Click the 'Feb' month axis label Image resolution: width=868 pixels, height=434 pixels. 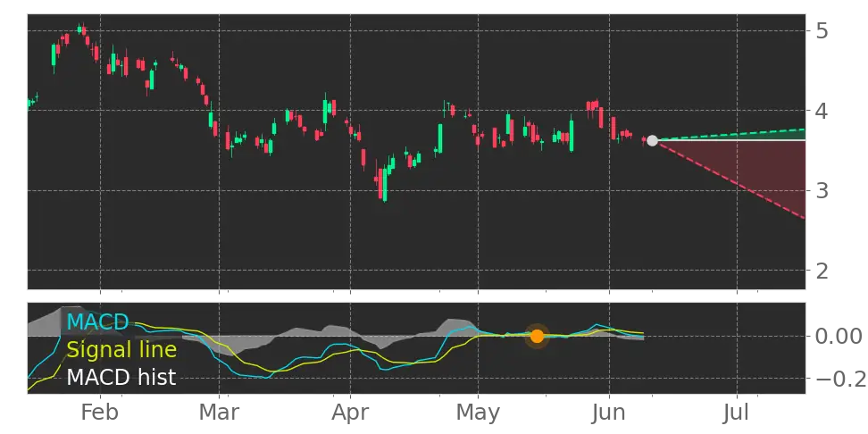coord(100,413)
